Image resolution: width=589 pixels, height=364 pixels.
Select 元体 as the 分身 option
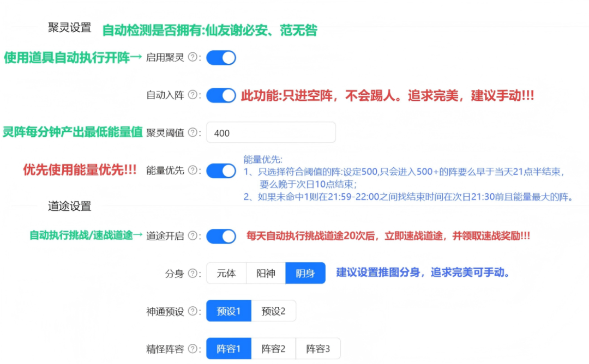click(x=226, y=274)
